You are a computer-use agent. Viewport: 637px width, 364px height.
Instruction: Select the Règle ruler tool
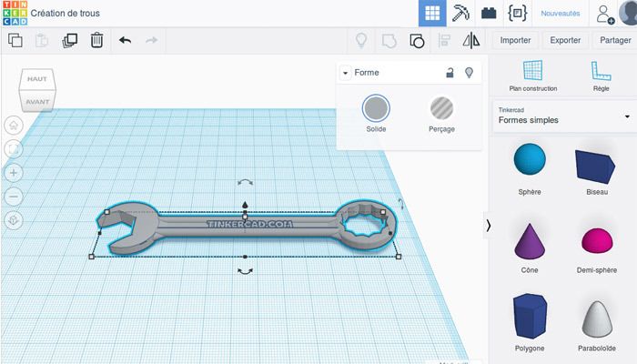tap(600, 75)
